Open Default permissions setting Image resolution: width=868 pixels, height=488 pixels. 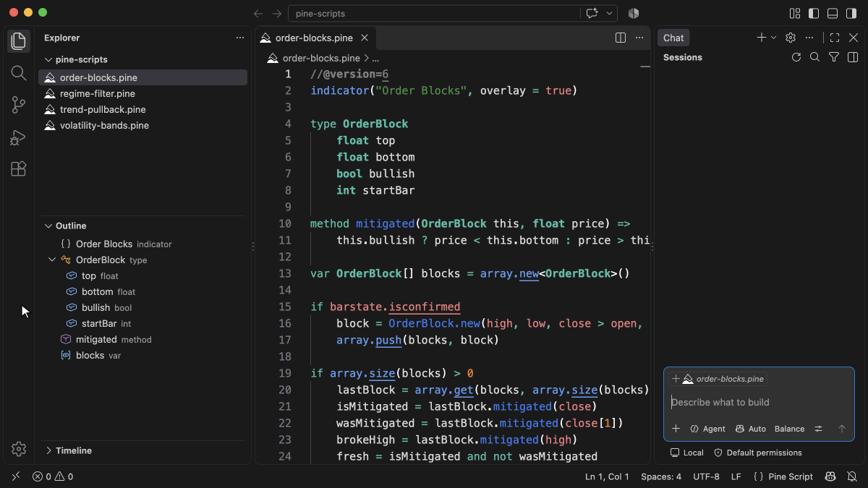tap(757, 453)
